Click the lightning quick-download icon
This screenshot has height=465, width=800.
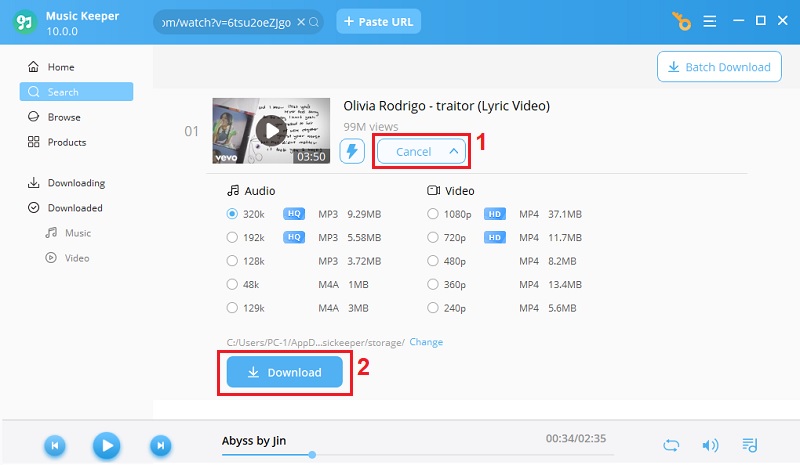[352, 151]
